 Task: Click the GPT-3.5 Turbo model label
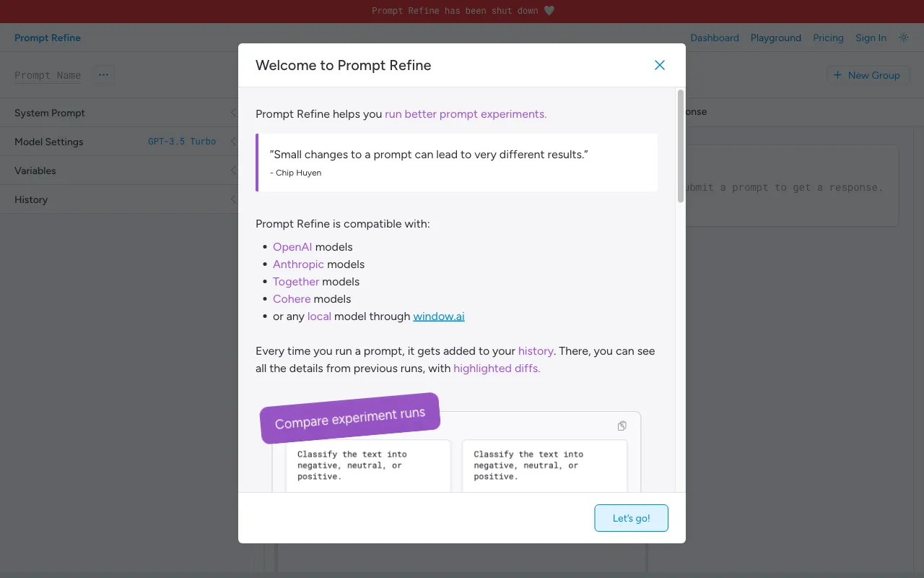coord(182,142)
